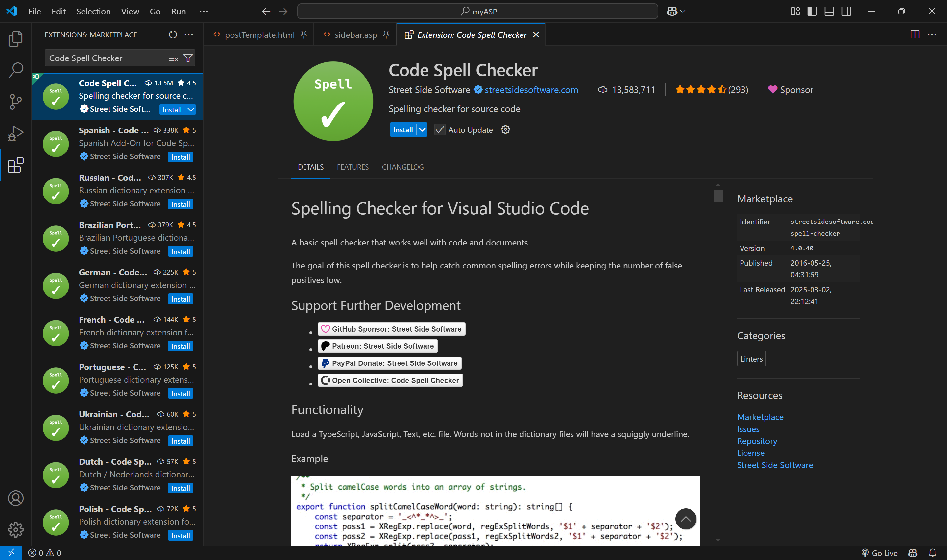Open the Edit menu
947x560 pixels.
click(x=59, y=11)
